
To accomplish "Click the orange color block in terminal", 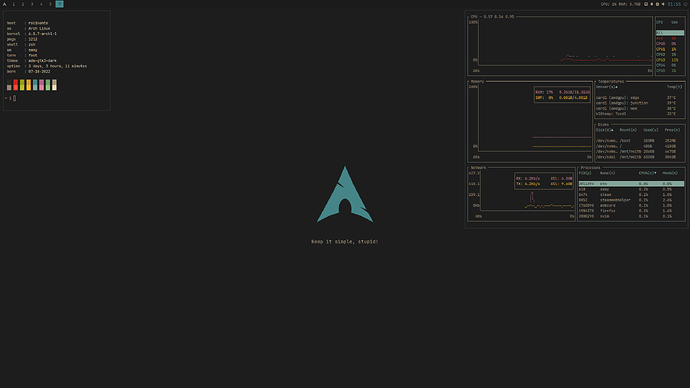I will (x=29, y=85).
